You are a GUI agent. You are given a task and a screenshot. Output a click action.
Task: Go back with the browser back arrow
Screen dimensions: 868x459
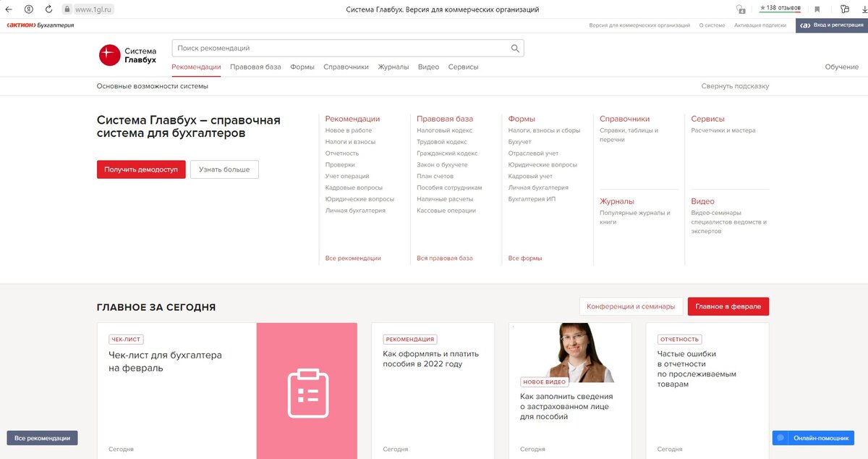pos(9,9)
